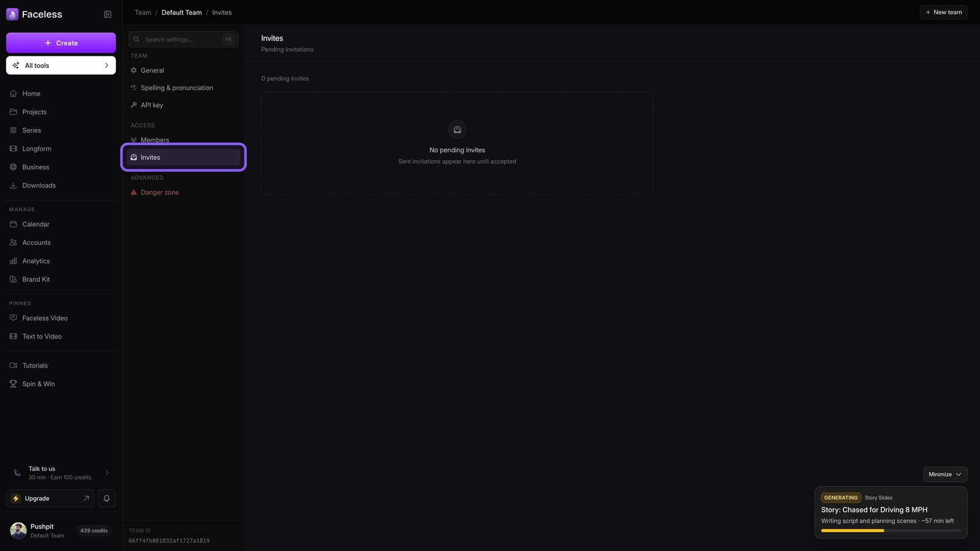Click the Calendar icon in Manage
The image size is (980, 551).
tap(13, 224)
